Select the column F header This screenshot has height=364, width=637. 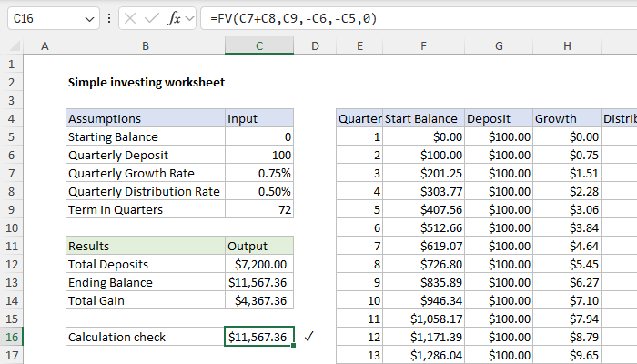pyautogui.click(x=423, y=46)
